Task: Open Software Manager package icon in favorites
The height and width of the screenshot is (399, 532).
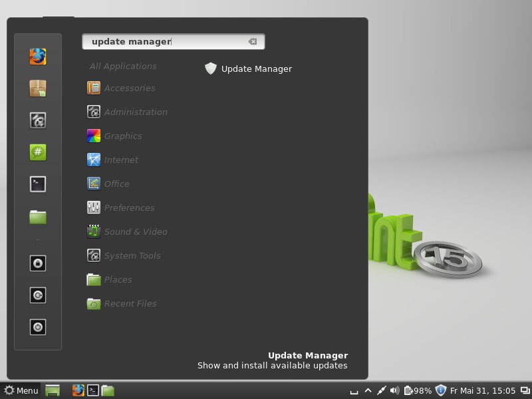Action: tap(38, 88)
